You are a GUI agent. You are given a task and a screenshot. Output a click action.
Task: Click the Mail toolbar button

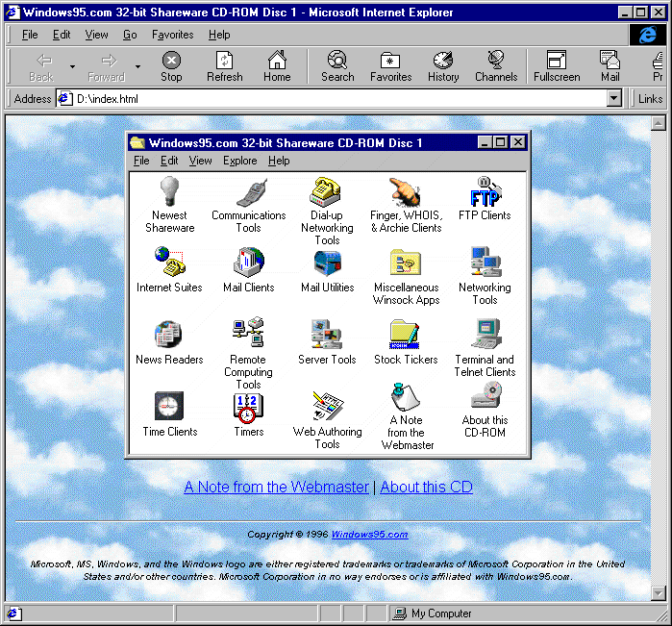pyautogui.click(x=610, y=66)
